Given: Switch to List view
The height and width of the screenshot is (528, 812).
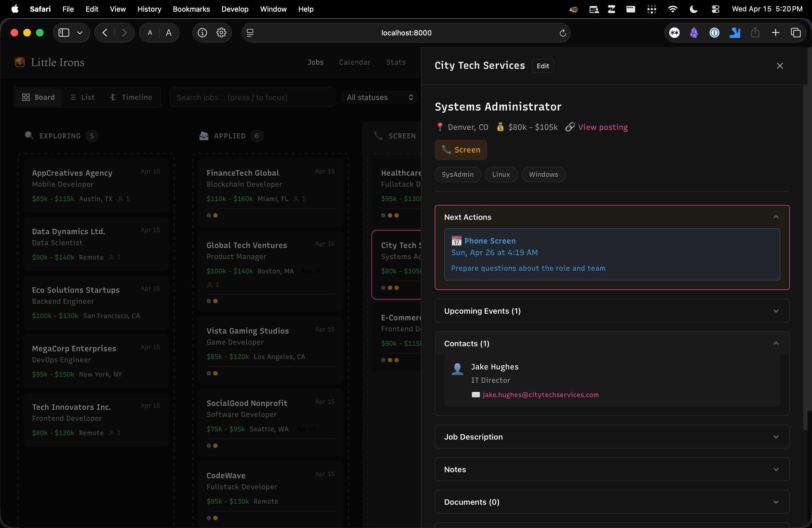Looking at the screenshot, I should 82,97.
